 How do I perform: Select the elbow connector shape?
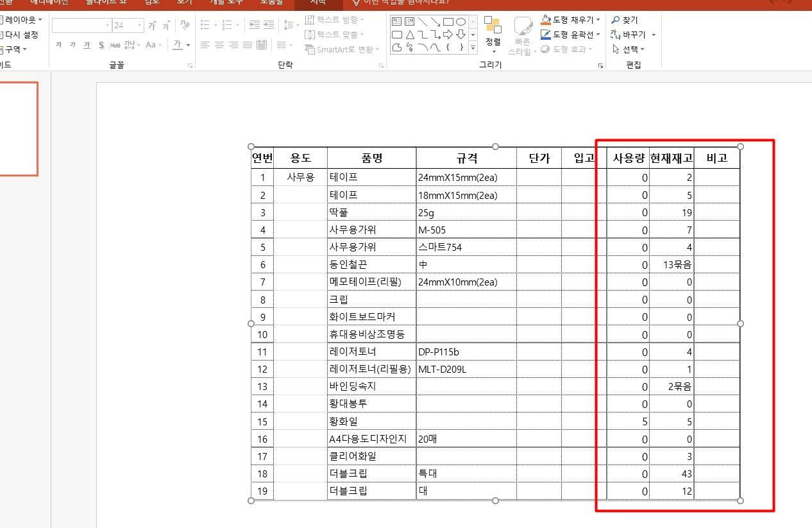coord(423,35)
